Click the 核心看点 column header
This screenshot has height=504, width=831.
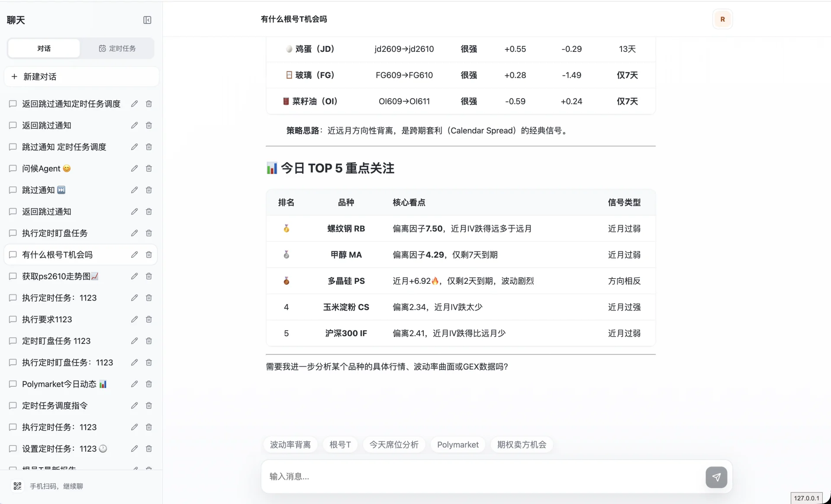click(x=409, y=202)
